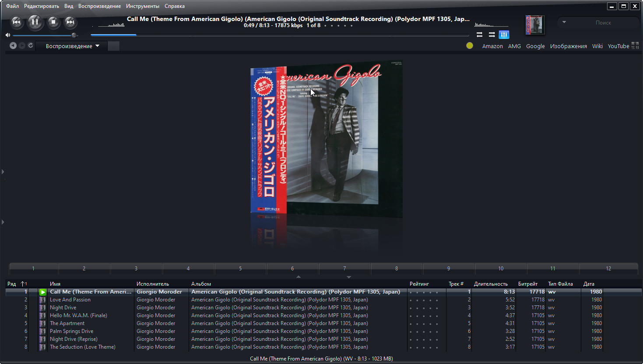This screenshot has width=643, height=364.
Task: Open the Вид menu
Action: 69,6
